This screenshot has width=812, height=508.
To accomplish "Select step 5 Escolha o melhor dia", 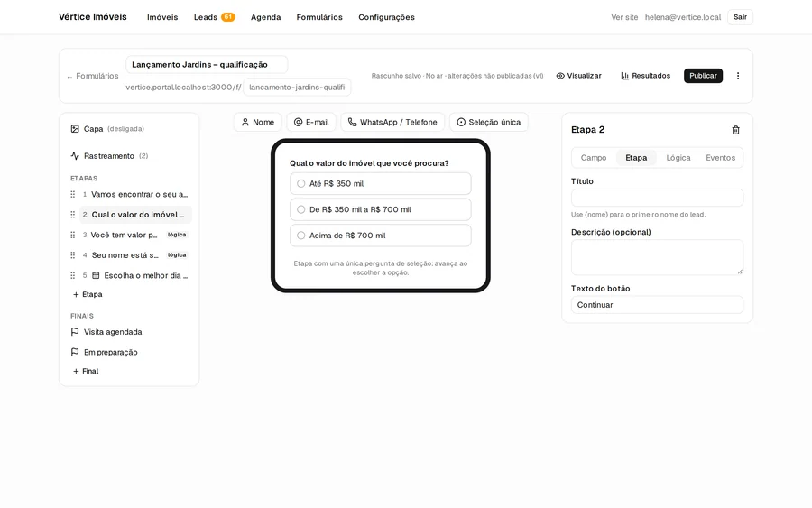I will [x=135, y=275].
